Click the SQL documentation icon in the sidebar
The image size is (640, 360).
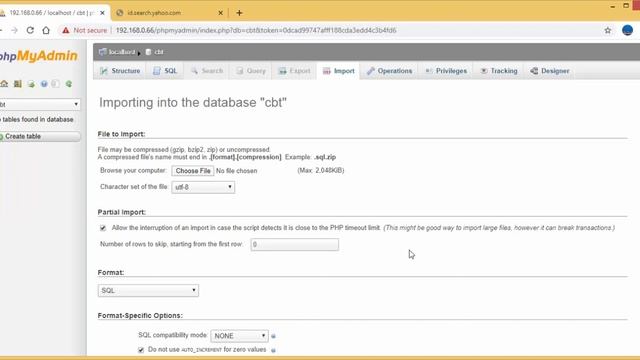[x=56, y=84]
